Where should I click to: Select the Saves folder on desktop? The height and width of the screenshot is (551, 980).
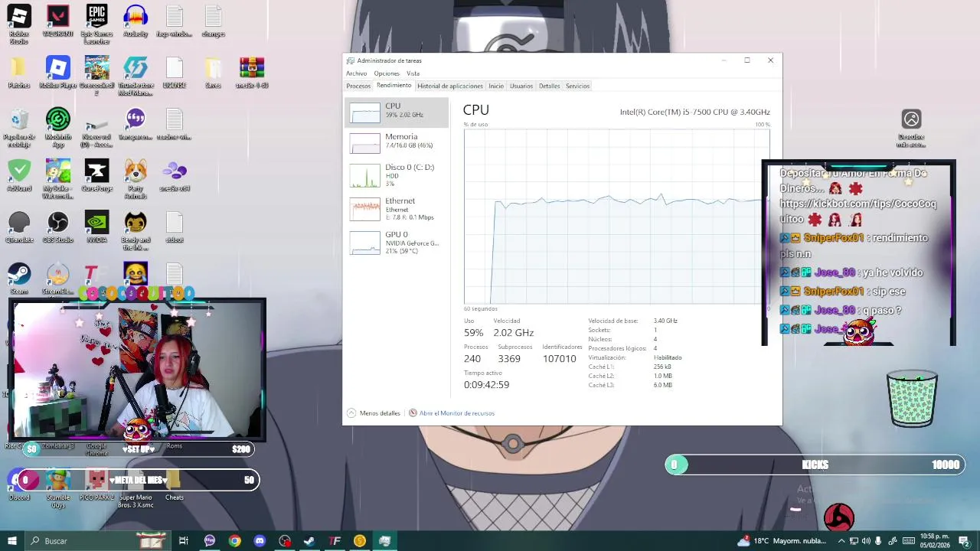[x=213, y=73]
